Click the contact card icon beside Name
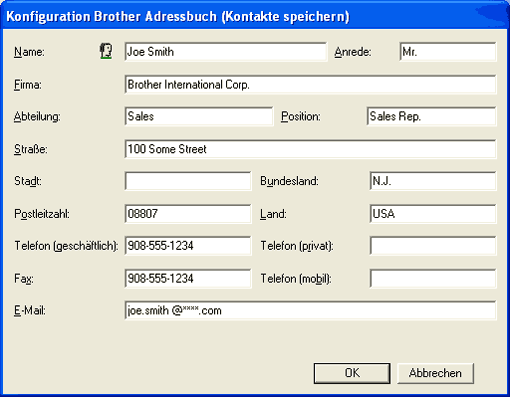 click(106, 52)
